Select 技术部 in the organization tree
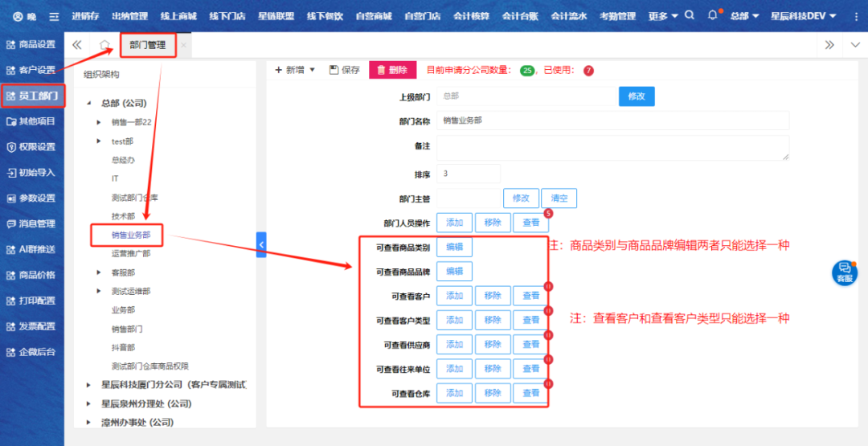 coord(123,216)
